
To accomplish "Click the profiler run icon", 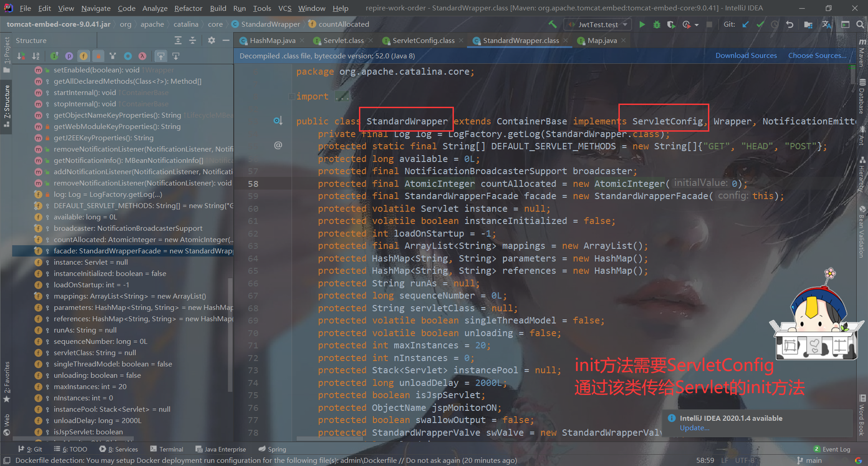I will [x=687, y=24].
